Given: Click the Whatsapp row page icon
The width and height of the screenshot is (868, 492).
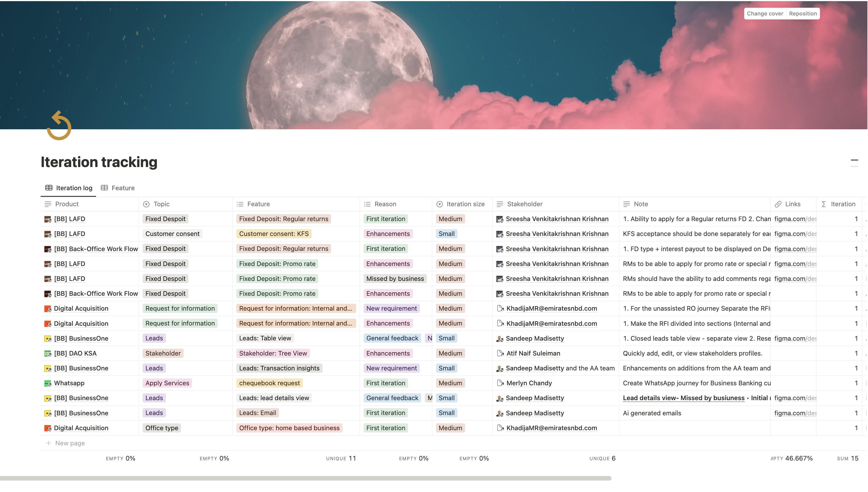Looking at the screenshot, I should (x=48, y=383).
